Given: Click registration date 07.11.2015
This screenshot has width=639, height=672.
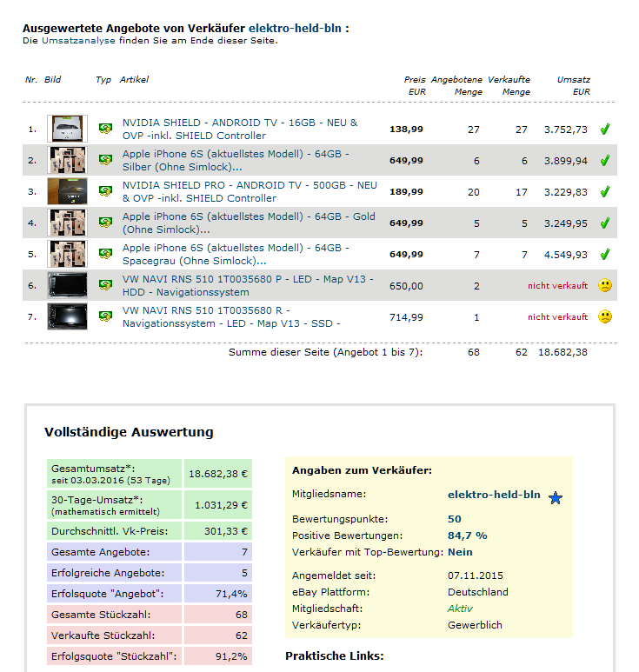Looking at the screenshot, I should click(x=476, y=576).
